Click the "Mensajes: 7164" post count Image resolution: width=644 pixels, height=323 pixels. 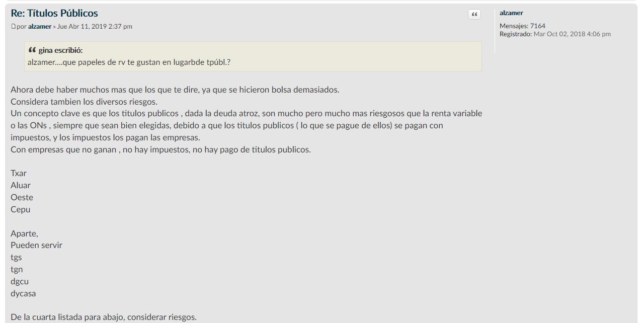coord(522,26)
